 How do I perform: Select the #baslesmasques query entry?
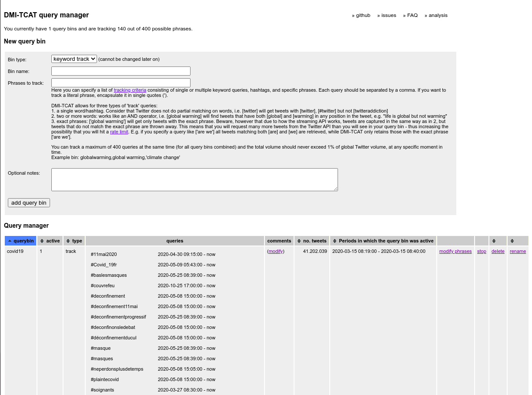pos(109,275)
